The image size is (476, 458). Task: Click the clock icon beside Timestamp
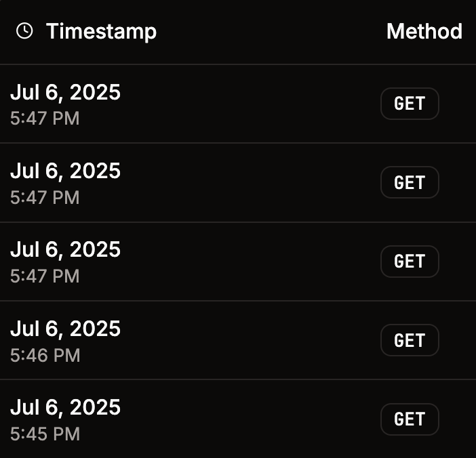coord(24,31)
